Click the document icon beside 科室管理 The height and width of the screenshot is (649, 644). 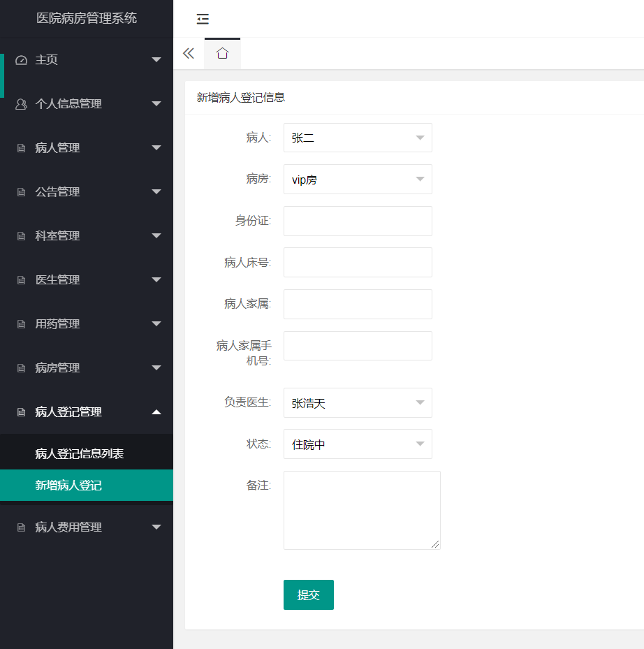click(21, 236)
